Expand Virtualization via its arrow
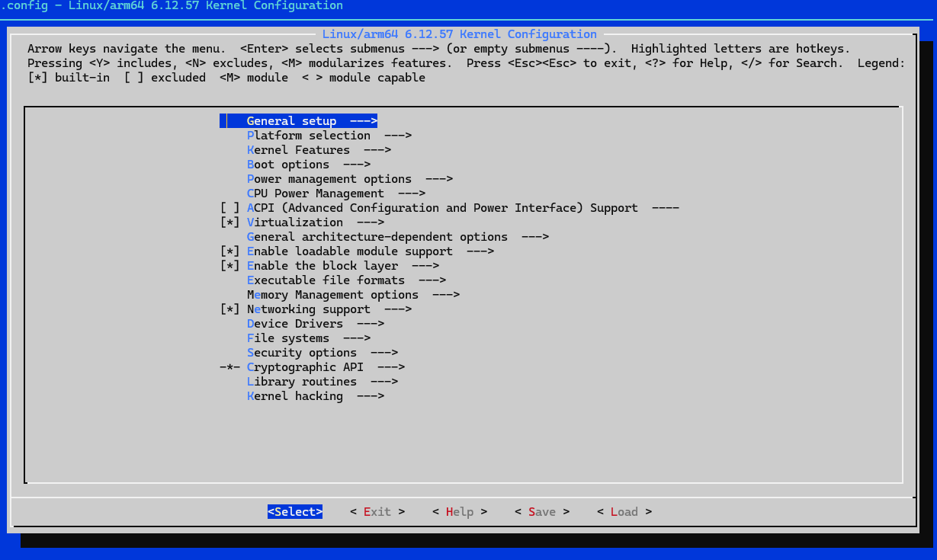 (x=371, y=222)
